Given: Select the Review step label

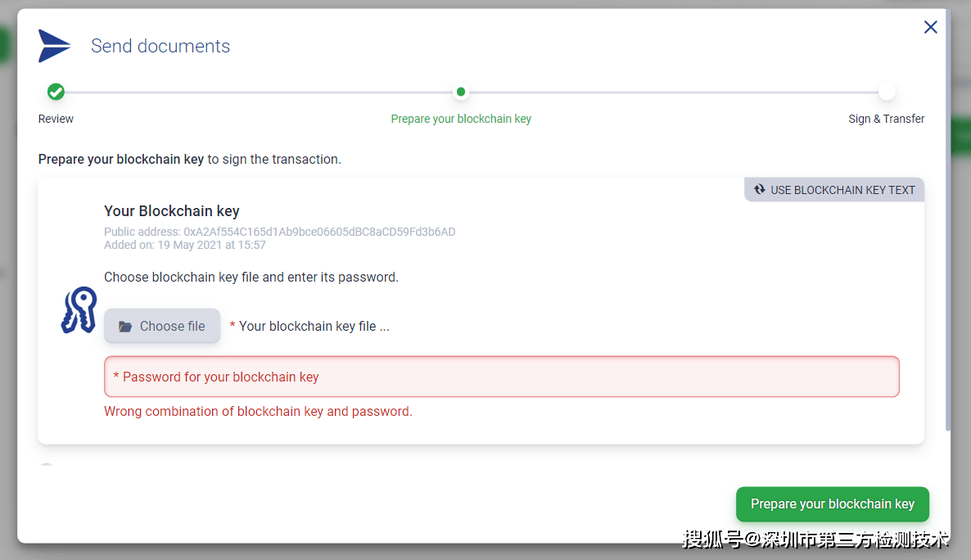Looking at the screenshot, I should pos(56,119).
